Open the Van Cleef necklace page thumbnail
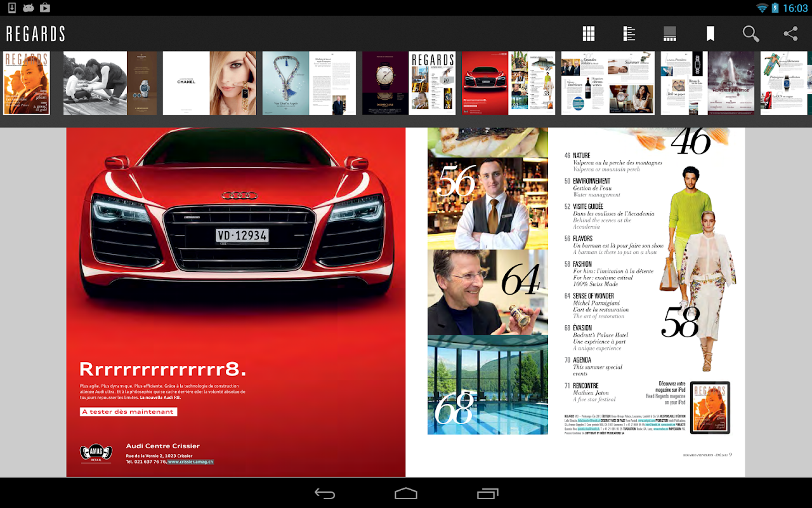This screenshot has width=812, height=508. pos(286,83)
